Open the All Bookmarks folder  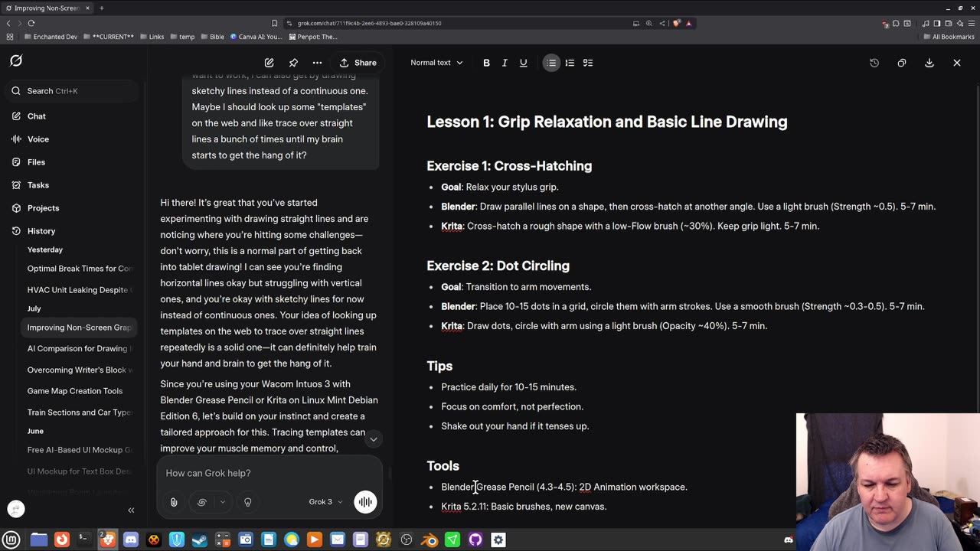(x=949, y=37)
